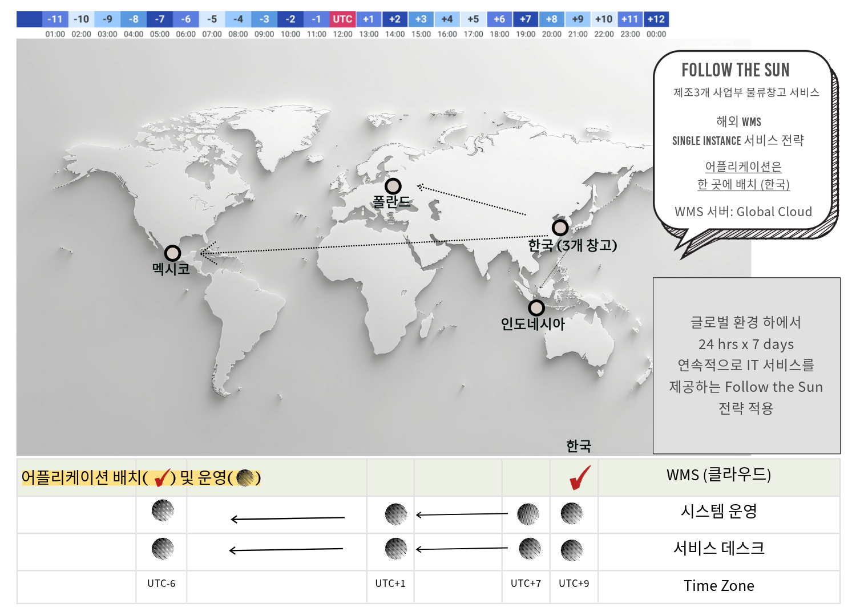Click the underlined 한 곳에 배치 (한국) text
856x616 pixels.
tap(743, 184)
